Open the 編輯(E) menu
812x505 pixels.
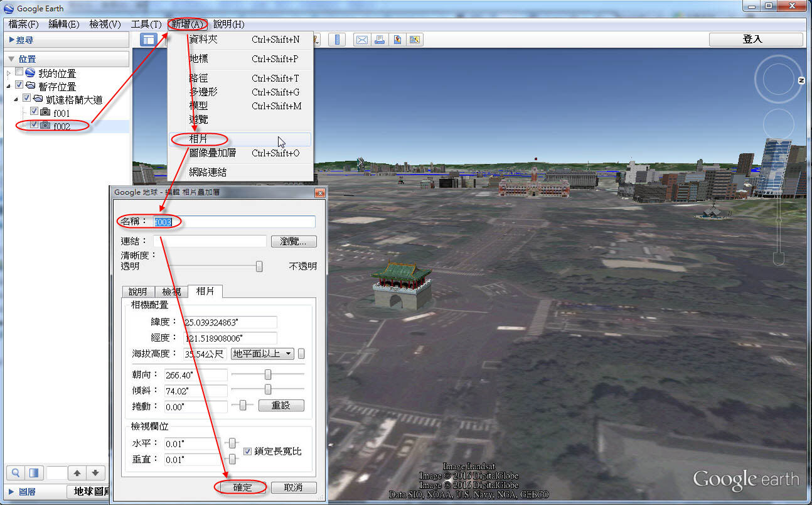click(x=64, y=24)
